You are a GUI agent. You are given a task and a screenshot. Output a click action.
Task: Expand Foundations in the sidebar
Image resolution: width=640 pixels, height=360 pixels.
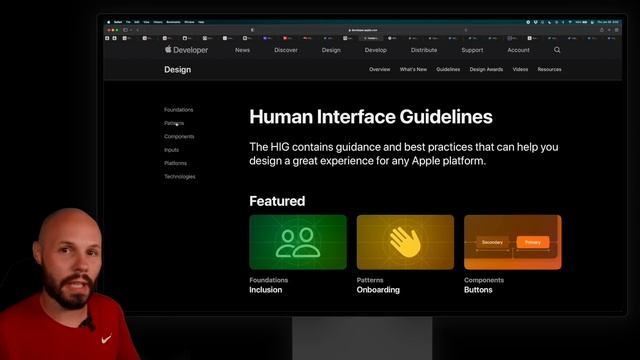[179, 110]
